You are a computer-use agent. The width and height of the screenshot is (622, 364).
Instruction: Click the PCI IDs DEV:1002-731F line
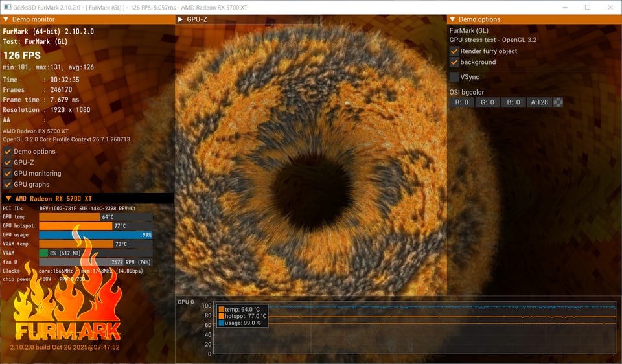(x=69, y=209)
